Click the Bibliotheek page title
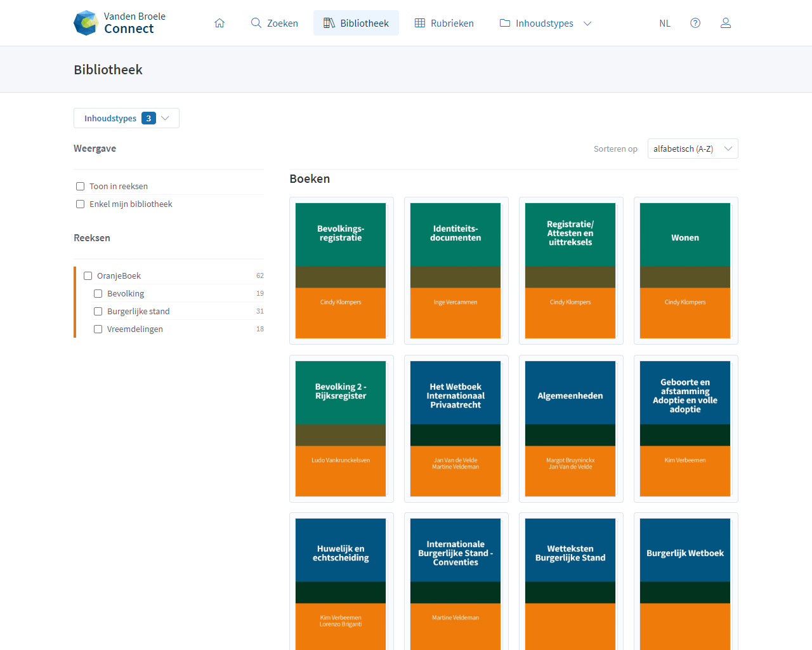Screen dimensions: 812x650 pos(108,70)
